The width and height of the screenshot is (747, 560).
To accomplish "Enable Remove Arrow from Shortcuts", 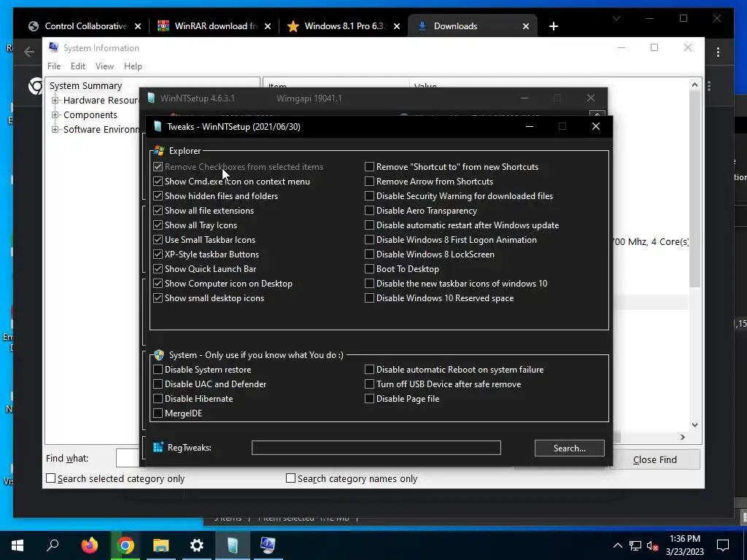I will 369,182.
